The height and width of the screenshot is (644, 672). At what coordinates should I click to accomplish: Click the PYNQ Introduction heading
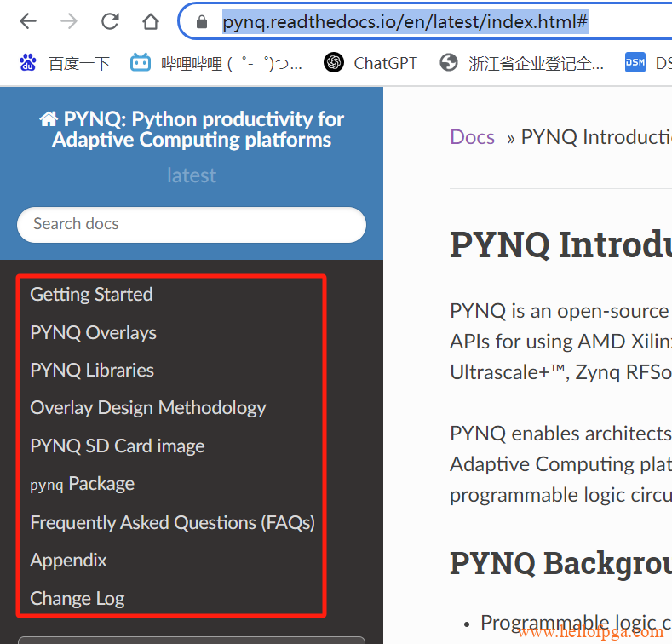560,244
